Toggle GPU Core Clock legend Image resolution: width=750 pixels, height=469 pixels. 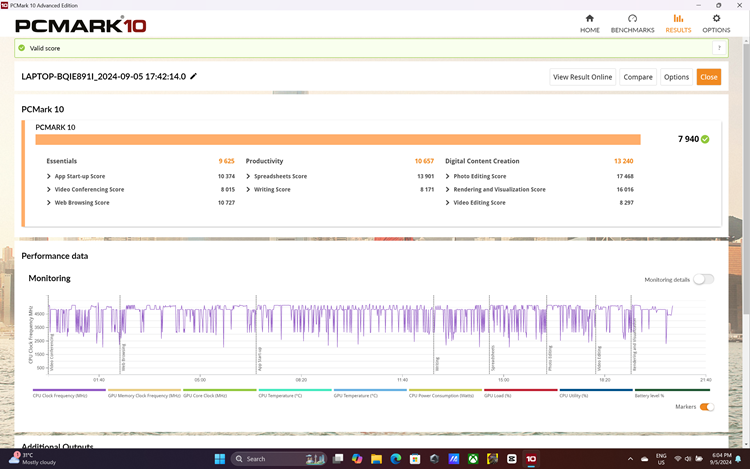point(220,393)
